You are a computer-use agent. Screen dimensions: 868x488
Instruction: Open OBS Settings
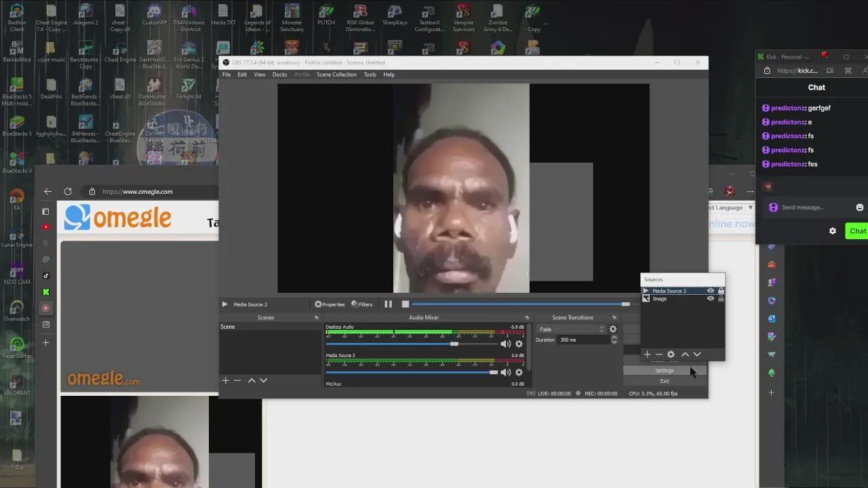pos(664,370)
